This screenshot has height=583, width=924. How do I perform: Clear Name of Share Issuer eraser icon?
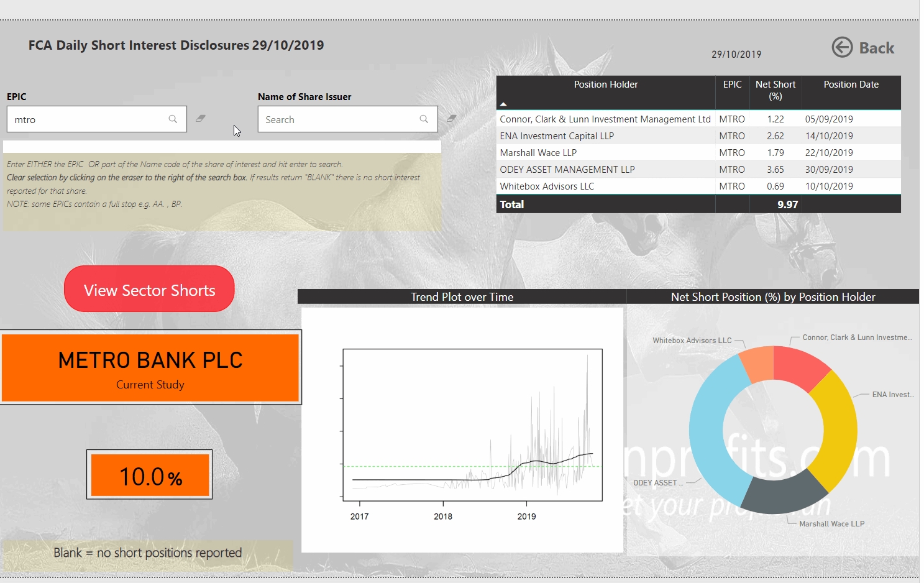coord(451,118)
